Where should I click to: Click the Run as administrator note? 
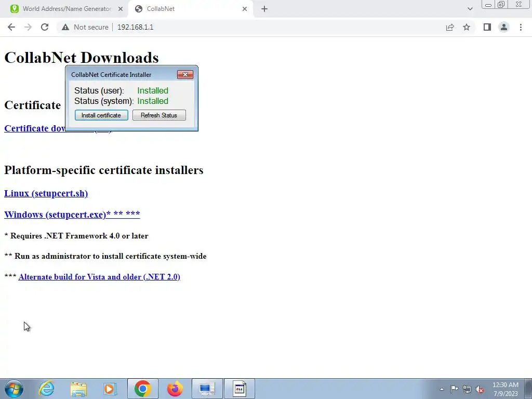[x=105, y=256]
